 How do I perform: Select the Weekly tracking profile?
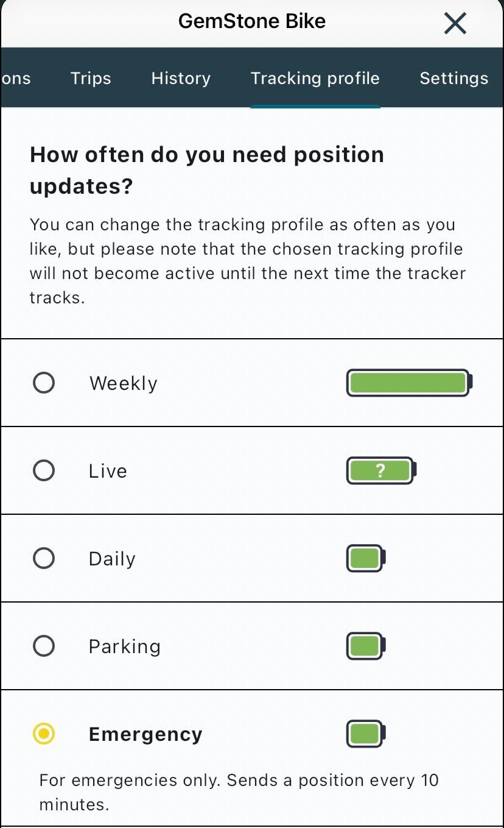(x=43, y=383)
